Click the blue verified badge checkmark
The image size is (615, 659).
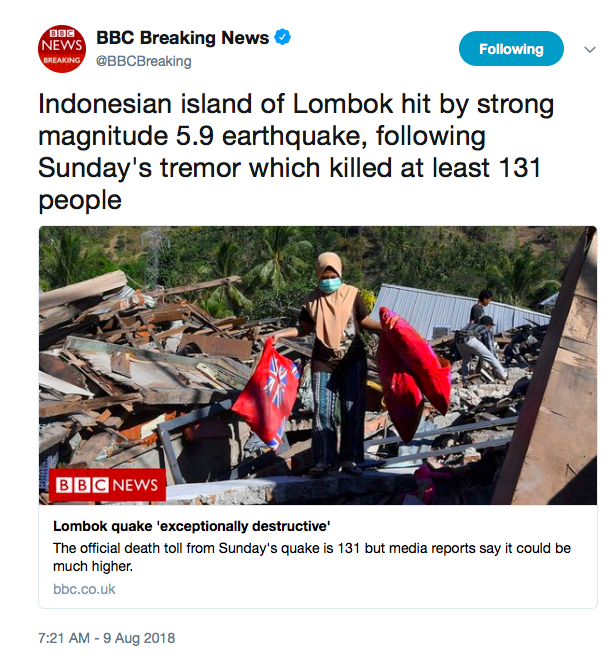tap(283, 38)
